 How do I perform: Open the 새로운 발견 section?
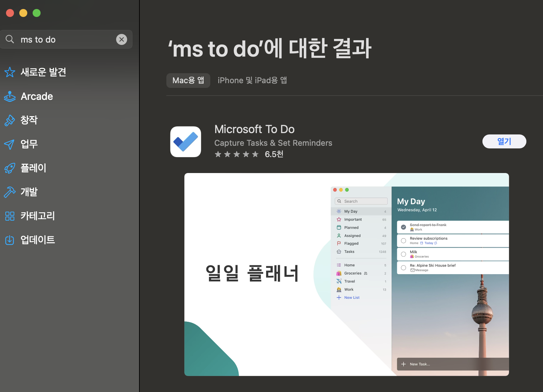point(43,72)
